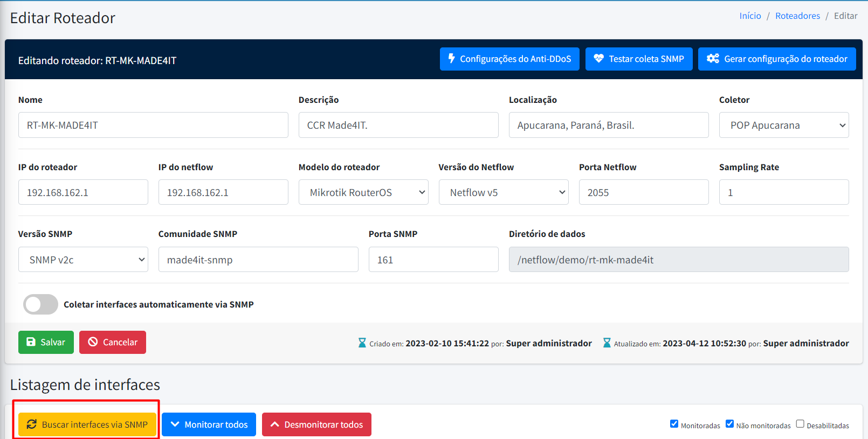Viewport: 868px width, 439px height.
Task: Click the Comunidade SNMP field
Action: coord(258,260)
